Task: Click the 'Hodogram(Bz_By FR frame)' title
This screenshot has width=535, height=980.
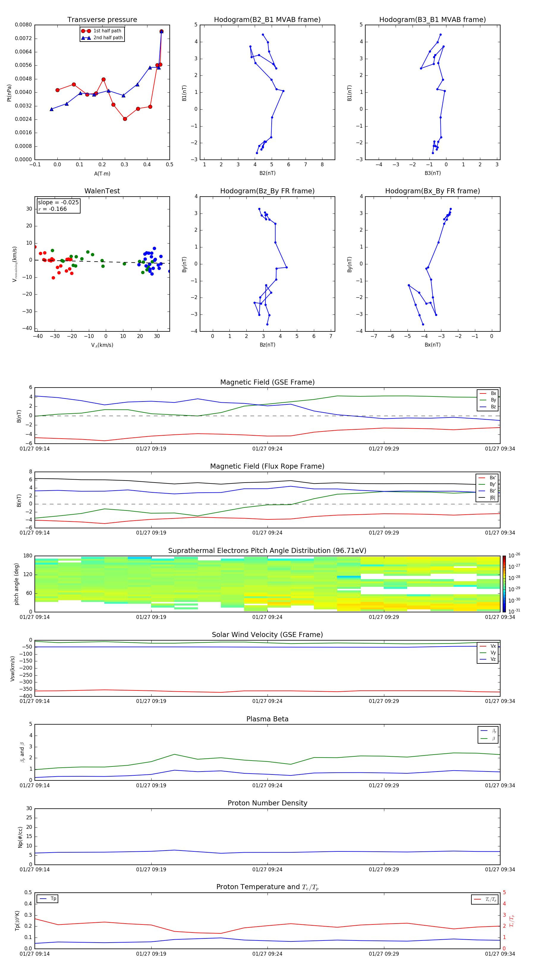Action: (x=267, y=191)
